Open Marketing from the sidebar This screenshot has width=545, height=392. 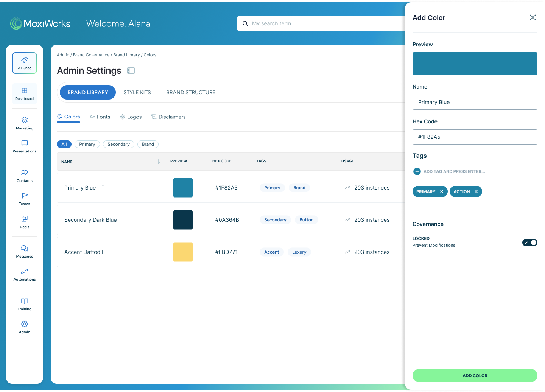[x=25, y=123]
